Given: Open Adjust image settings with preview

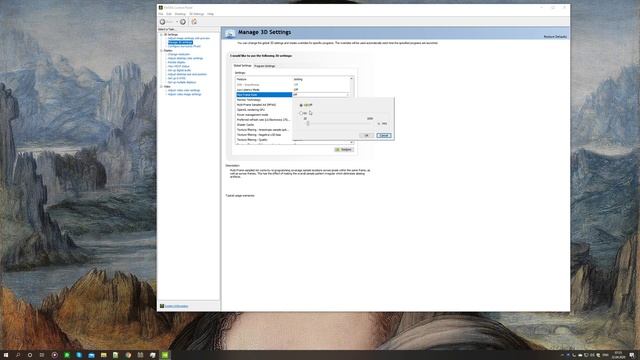Looking at the screenshot, I should click(189, 38).
